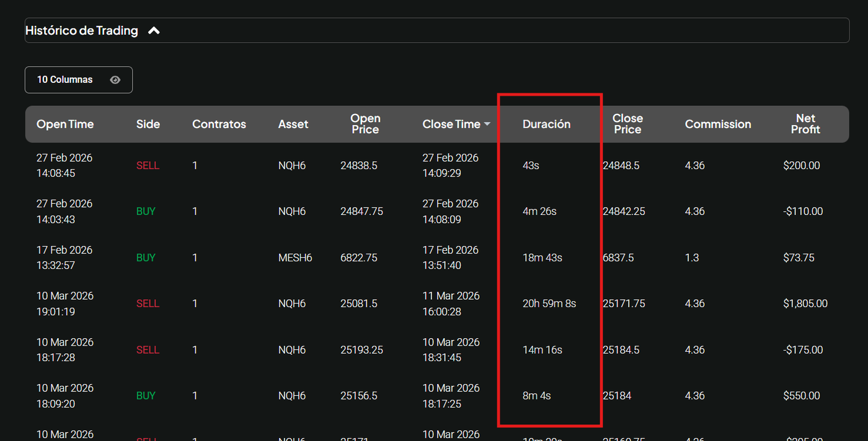The image size is (868, 441).
Task: Select the -$110.00 net profit cell
Action: pyautogui.click(x=802, y=211)
